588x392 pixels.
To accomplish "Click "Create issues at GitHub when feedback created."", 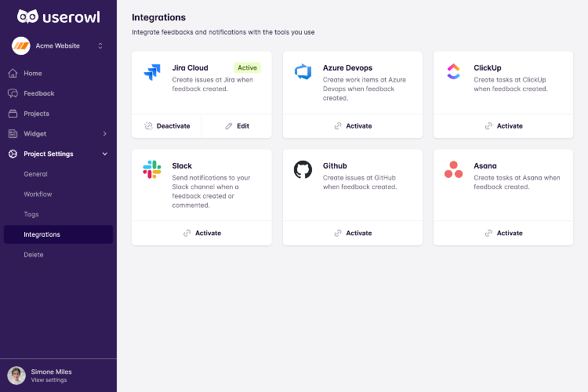I will tap(360, 183).
